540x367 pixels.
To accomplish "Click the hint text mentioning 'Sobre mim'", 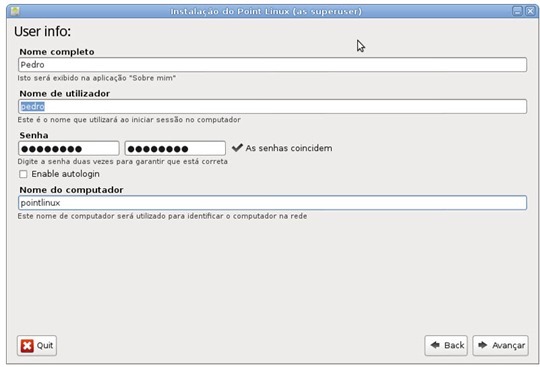I will click(97, 78).
